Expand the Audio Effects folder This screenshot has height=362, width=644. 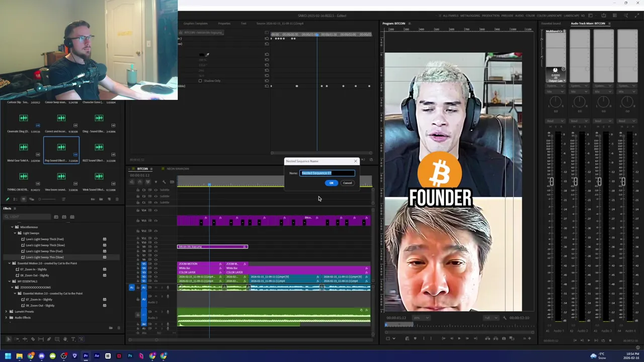[x=7, y=318]
